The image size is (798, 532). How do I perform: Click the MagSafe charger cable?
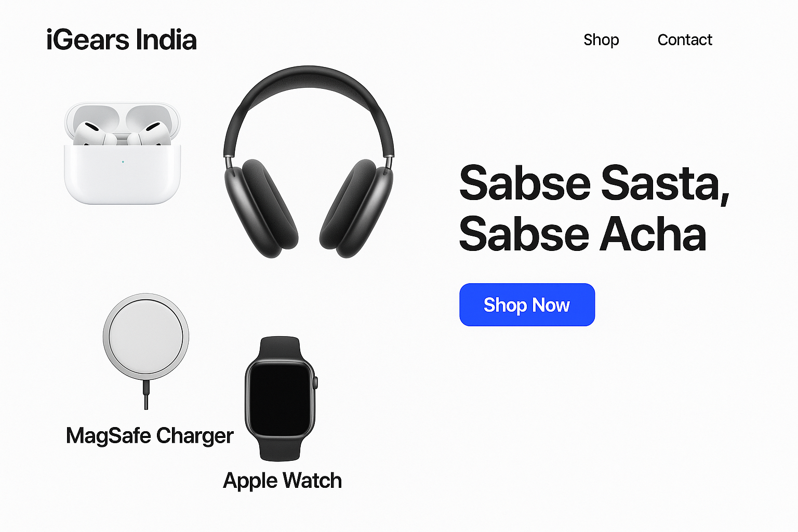146,395
